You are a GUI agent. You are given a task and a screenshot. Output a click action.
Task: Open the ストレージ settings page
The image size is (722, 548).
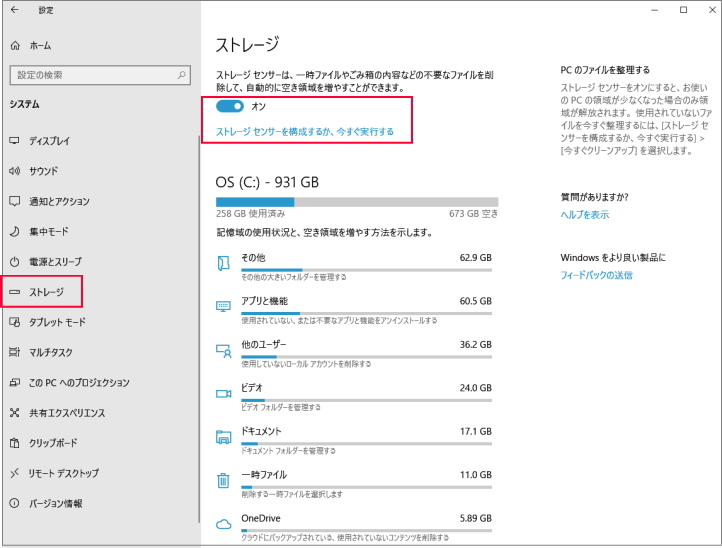[x=46, y=292]
